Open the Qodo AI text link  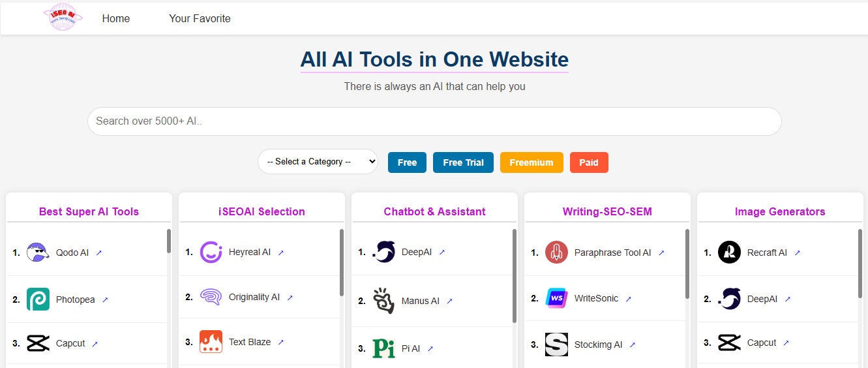pyautogui.click(x=72, y=253)
